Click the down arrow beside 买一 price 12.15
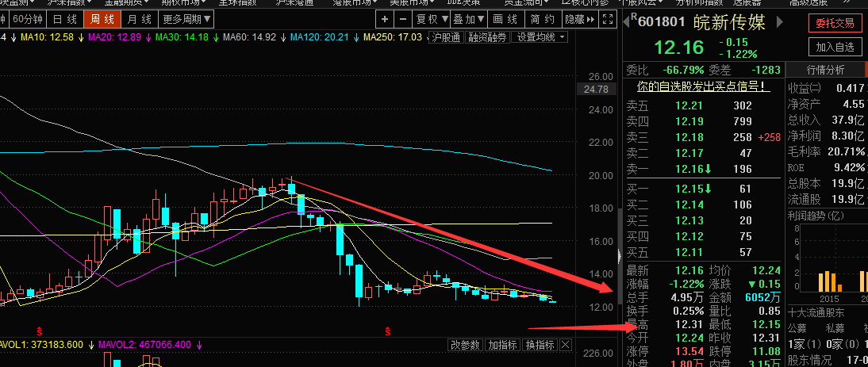 pos(709,189)
